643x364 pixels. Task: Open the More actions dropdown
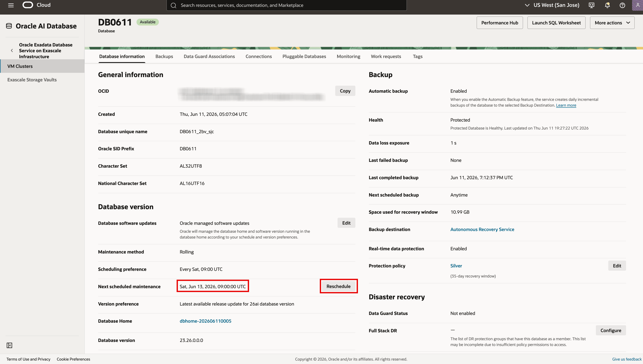(612, 23)
